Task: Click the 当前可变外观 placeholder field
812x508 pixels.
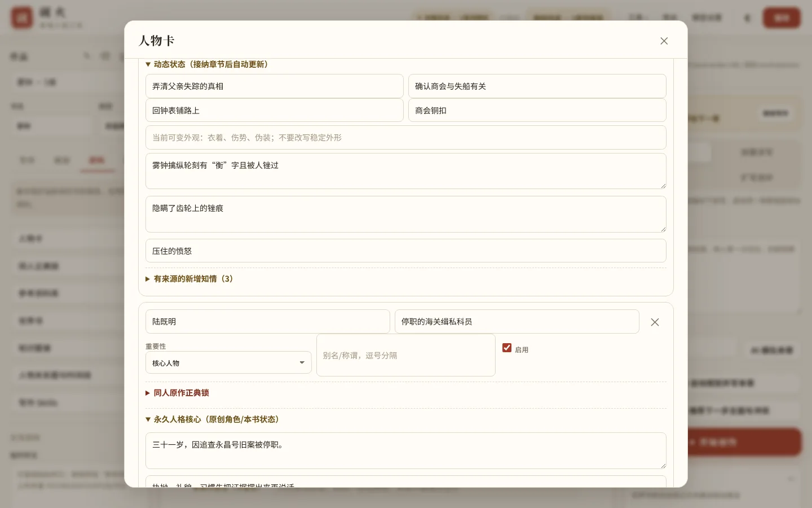Action: [406, 138]
